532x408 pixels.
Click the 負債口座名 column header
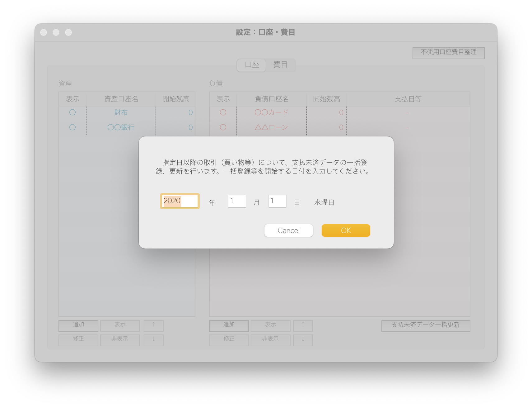tap(272, 99)
